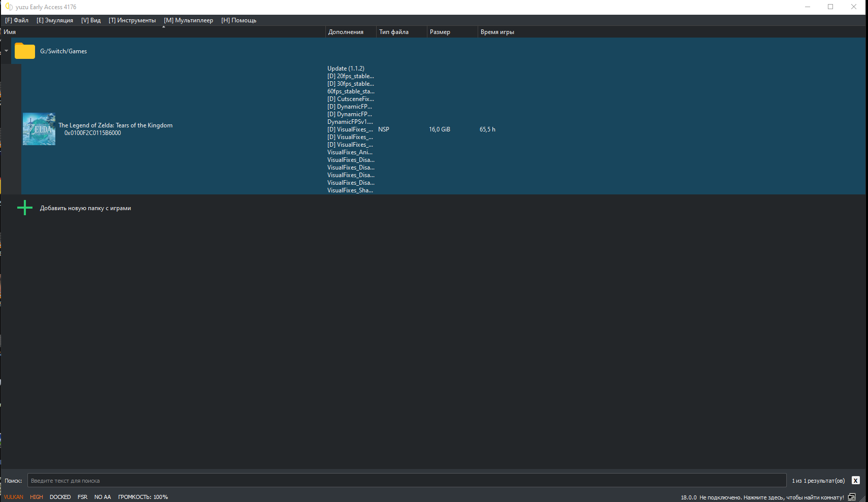Click the '[D] 20fps_stable...' add-on entry
This screenshot has width=868, height=502.
(x=351, y=76)
